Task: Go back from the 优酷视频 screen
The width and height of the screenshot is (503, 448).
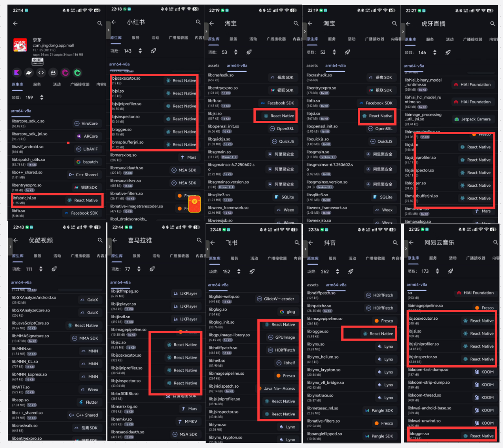Action: 16,240
